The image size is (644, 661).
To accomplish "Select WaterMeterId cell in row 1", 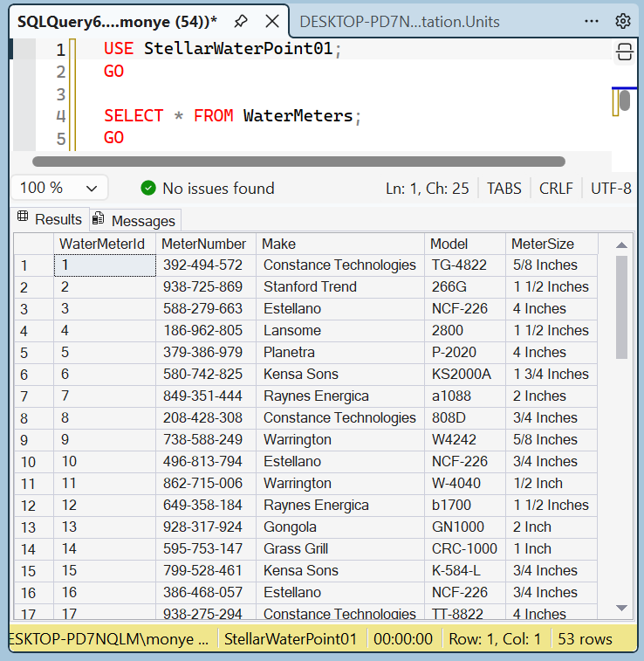I will click(x=105, y=265).
